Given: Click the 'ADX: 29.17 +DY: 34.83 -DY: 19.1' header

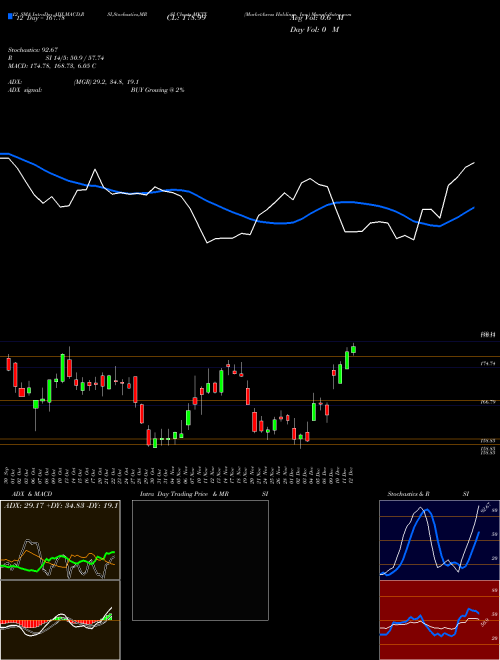Looking at the screenshot, I should 61,505.
